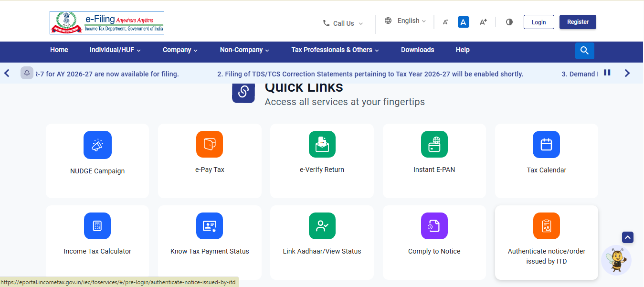Click the TDS/TCS Correction Statements ticker message
644x287 pixels.
point(370,74)
